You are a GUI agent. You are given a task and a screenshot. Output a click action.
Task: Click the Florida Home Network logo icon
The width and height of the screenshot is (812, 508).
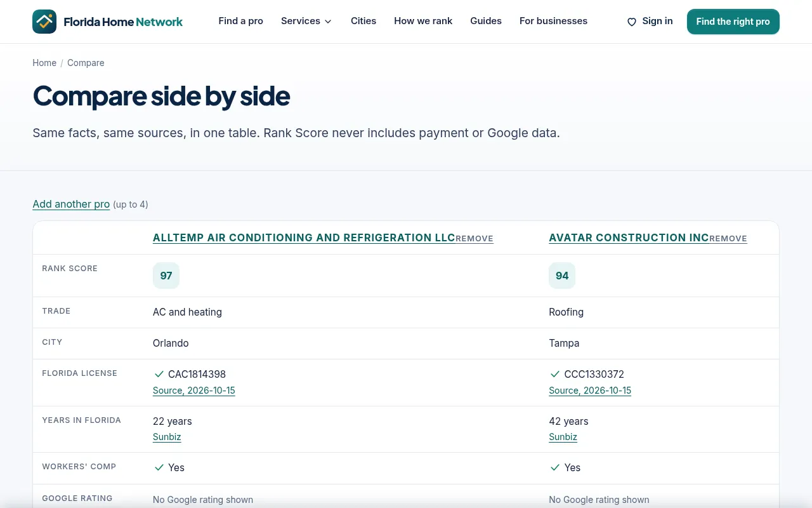point(44,22)
